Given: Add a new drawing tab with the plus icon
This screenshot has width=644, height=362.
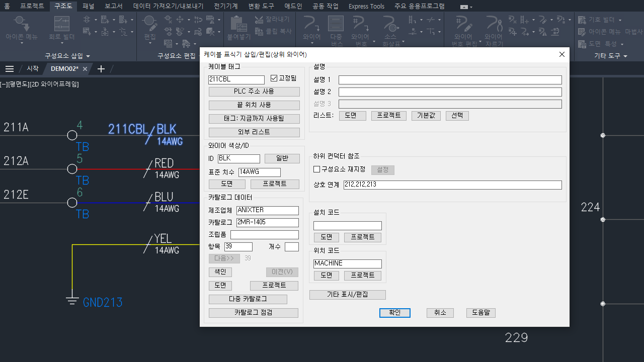Looking at the screenshot, I should click(x=101, y=69).
